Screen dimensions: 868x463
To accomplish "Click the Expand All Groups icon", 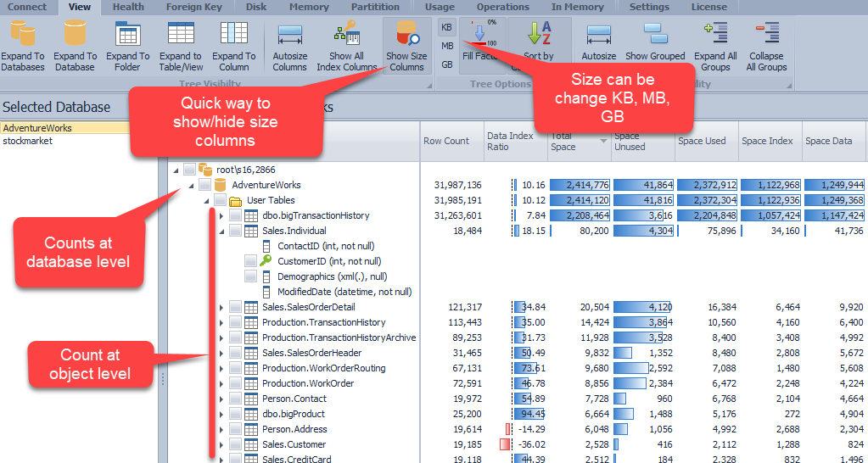I will pos(715,33).
